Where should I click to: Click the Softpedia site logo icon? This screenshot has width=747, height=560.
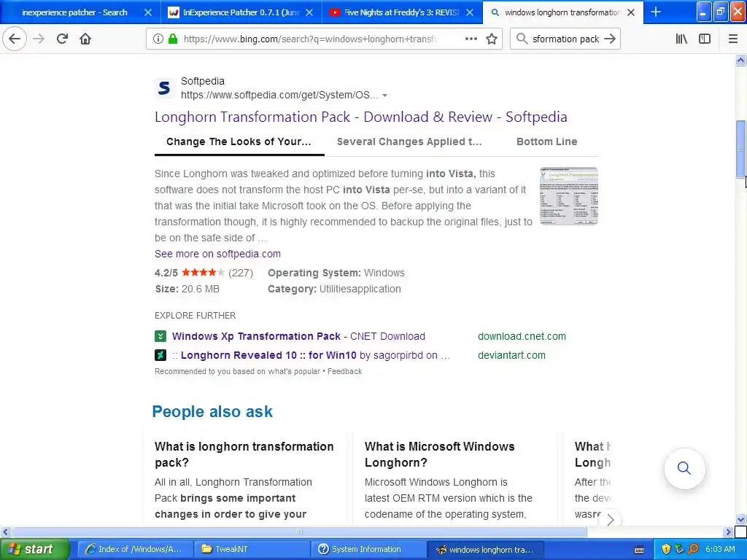click(x=164, y=87)
